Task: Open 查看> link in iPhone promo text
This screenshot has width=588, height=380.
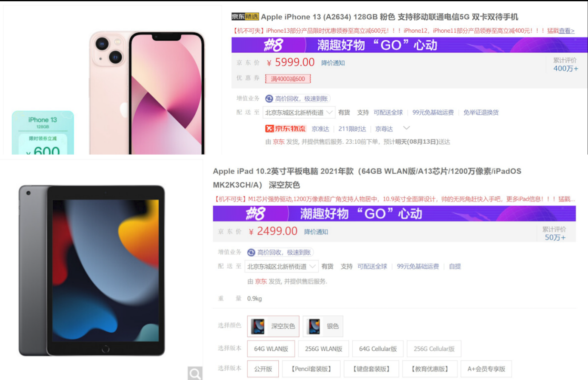Action: click(x=566, y=31)
